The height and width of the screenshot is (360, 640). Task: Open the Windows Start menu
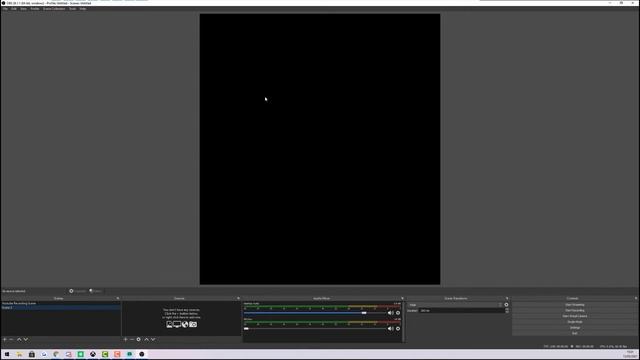click(7, 354)
